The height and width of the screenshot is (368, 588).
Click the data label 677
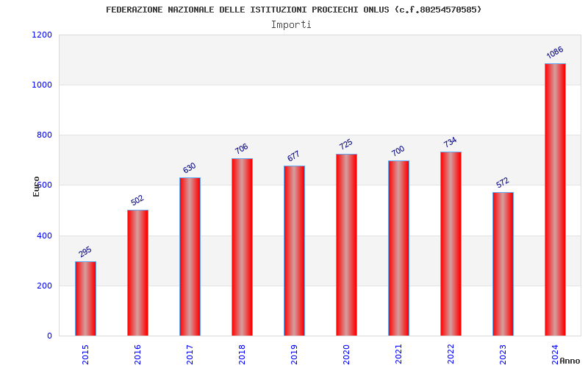click(x=293, y=156)
